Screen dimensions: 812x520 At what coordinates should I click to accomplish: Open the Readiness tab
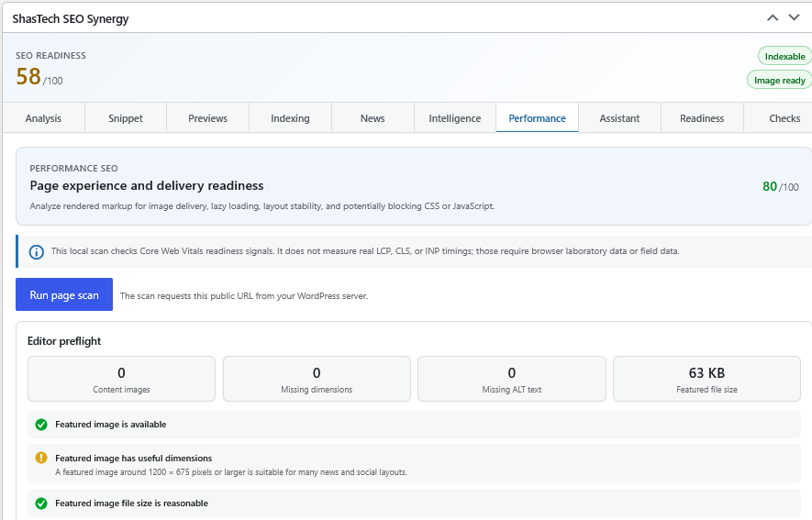702,118
